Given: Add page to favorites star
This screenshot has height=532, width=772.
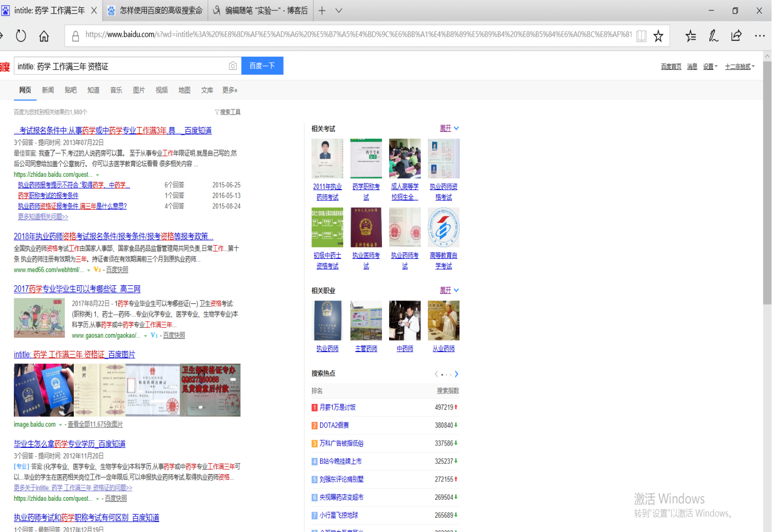Looking at the screenshot, I should [658, 36].
